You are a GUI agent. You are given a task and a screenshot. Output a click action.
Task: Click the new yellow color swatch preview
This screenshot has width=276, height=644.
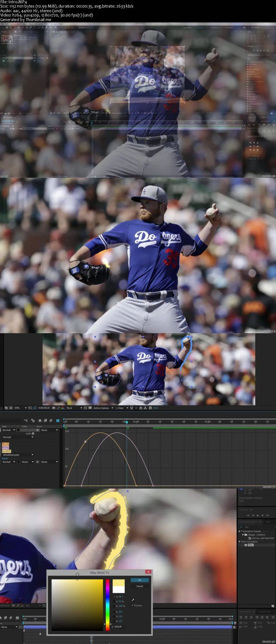pos(119,583)
